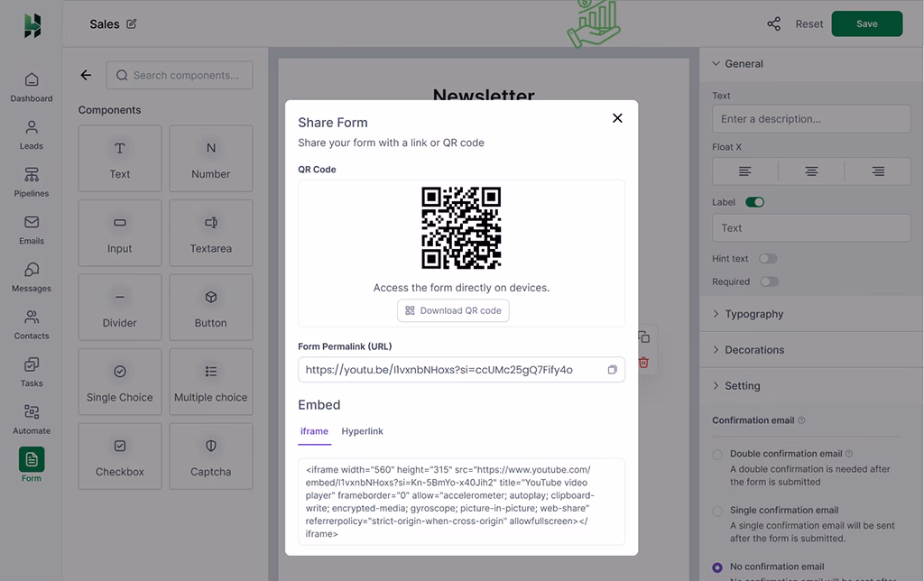Click the Label Text input field
Image resolution: width=924 pixels, height=581 pixels.
(811, 228)
